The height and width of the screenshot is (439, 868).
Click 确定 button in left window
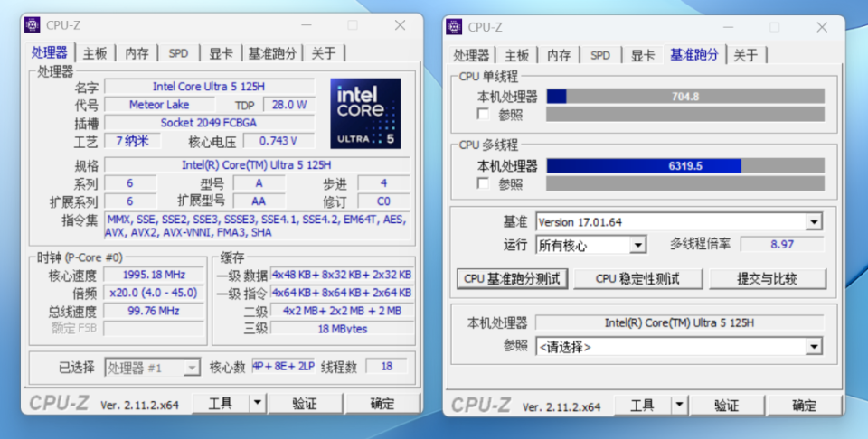[x=382, y=403]
